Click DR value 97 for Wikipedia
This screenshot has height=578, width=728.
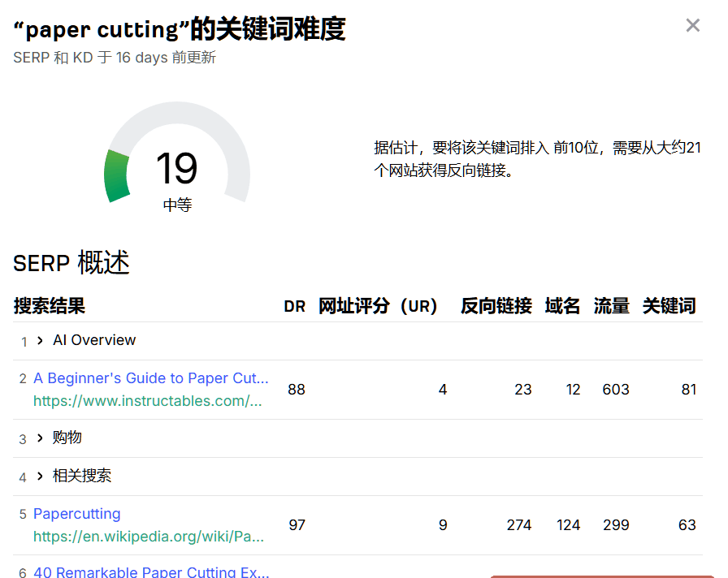[297, 525]
